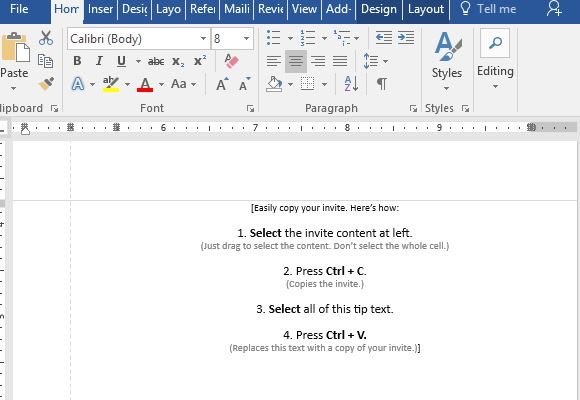Click the Multilevel List icon
This screenshot has height=400, width=580.
tap(342, 38)
